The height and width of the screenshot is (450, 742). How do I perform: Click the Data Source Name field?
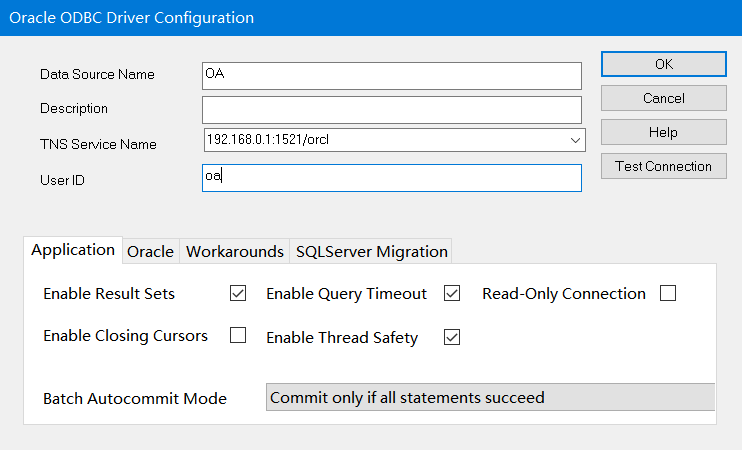(391, 76)
